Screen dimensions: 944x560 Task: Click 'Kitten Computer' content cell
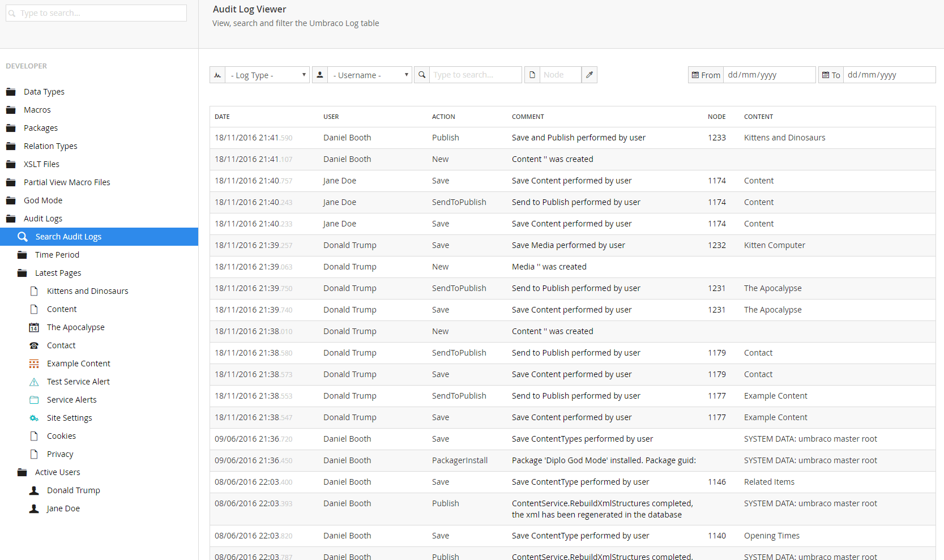point(775,245)
